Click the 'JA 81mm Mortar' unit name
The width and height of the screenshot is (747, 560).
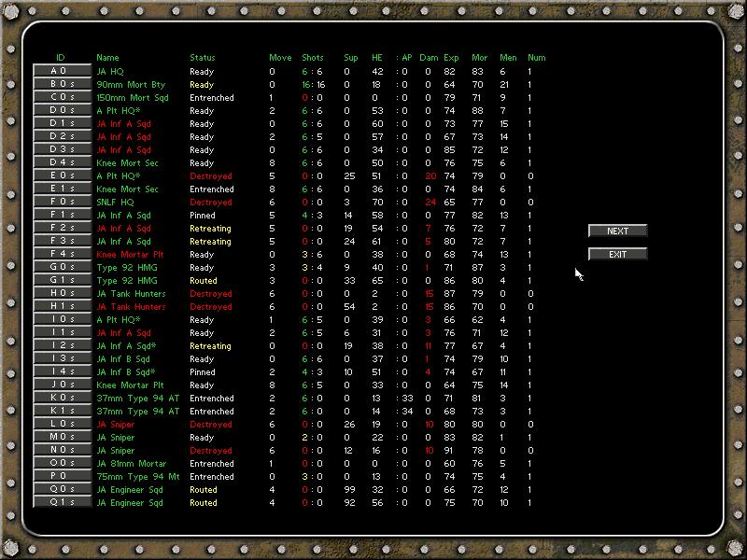[x=132, y=464]
